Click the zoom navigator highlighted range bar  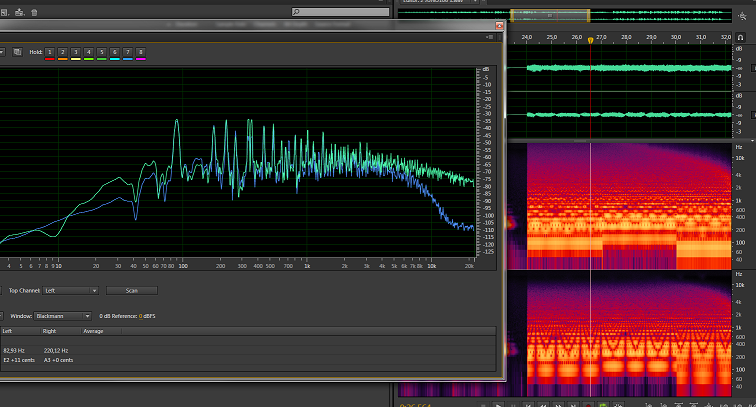tap(549, 15)
